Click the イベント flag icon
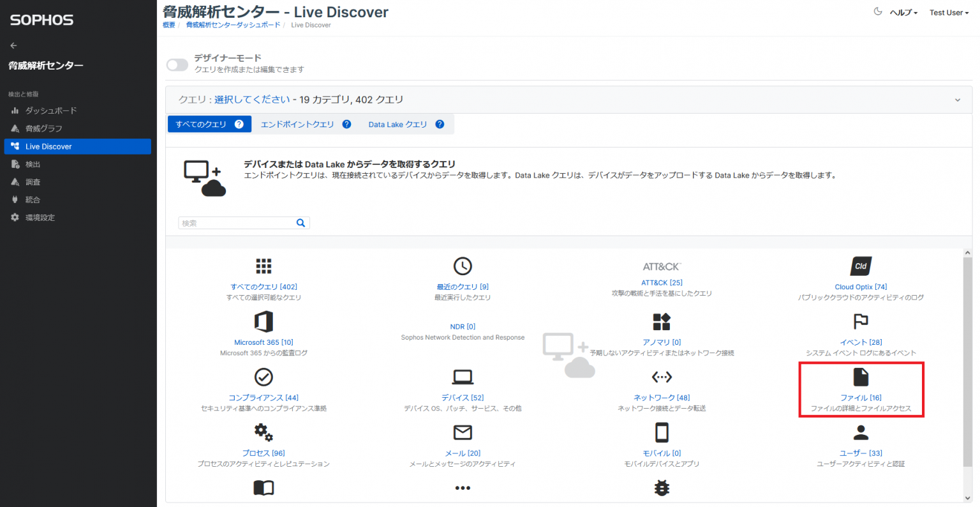 pos(861,322)
